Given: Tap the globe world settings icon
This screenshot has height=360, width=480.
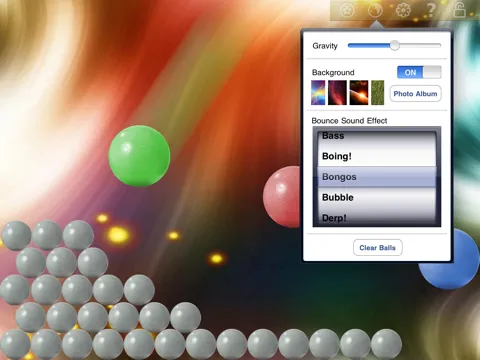Looking at the screenshot, I should pos(375,10).
